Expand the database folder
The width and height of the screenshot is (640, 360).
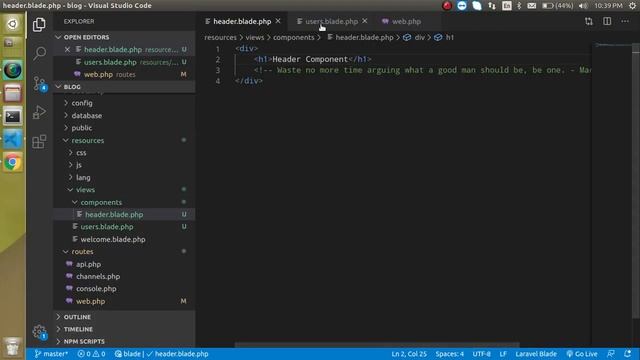(x=124, y=116)
